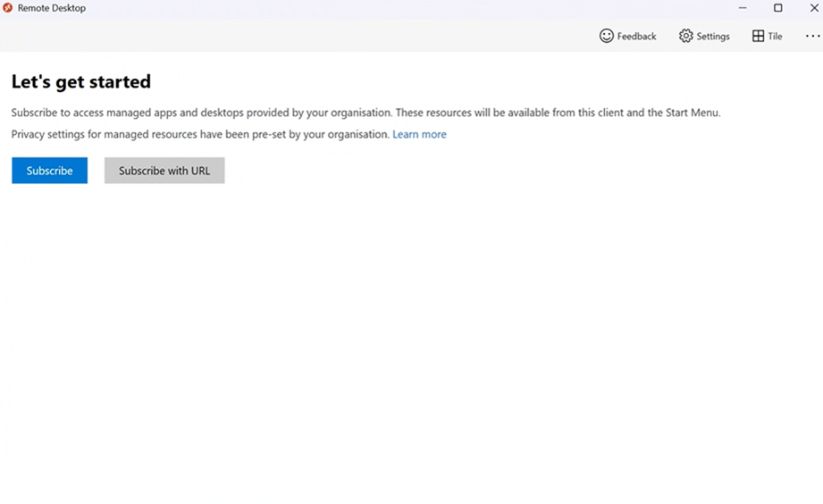823x504 pixels.
Task: Minimize the Remote Desktop window
Action: click(x=743, y=8)
